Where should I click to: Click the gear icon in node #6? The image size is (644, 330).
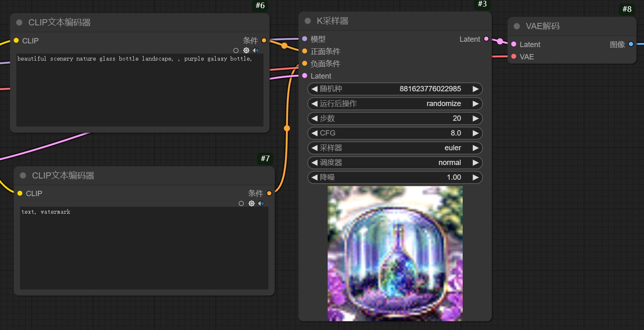coord(246,50)
